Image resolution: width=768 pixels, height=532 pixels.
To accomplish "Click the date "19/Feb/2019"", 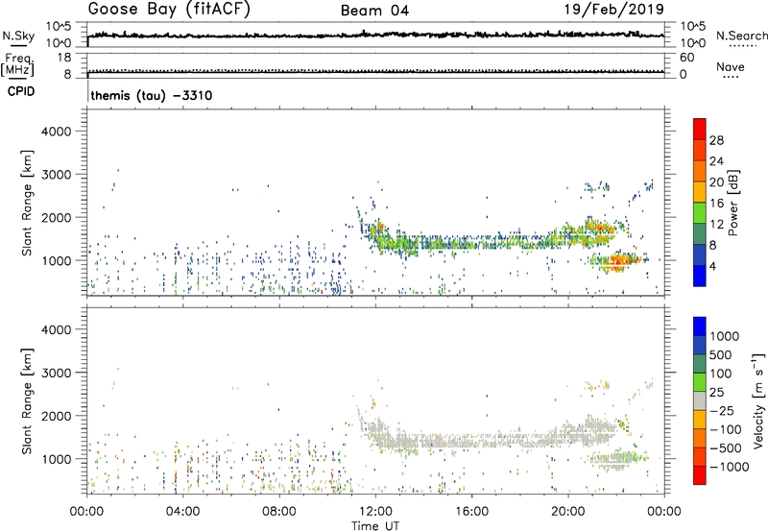I will (614, 10).
